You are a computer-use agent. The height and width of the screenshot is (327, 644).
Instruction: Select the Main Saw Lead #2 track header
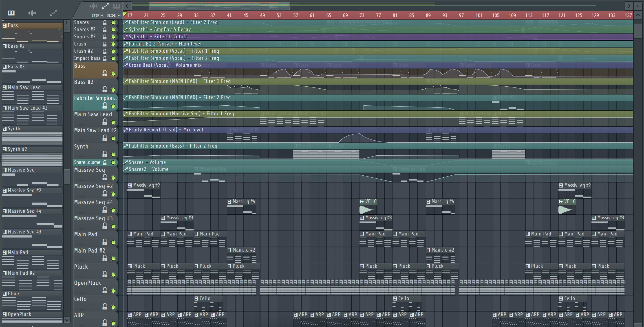click(x=95, y=135)
